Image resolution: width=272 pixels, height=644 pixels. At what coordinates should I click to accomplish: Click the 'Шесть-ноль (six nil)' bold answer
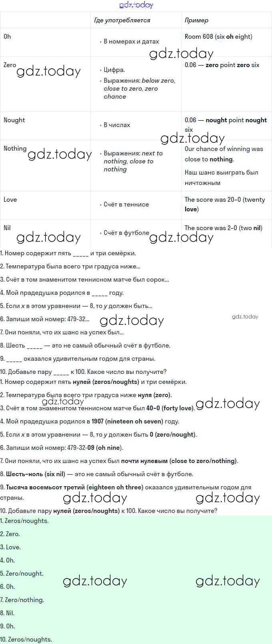tap(35, 474)
